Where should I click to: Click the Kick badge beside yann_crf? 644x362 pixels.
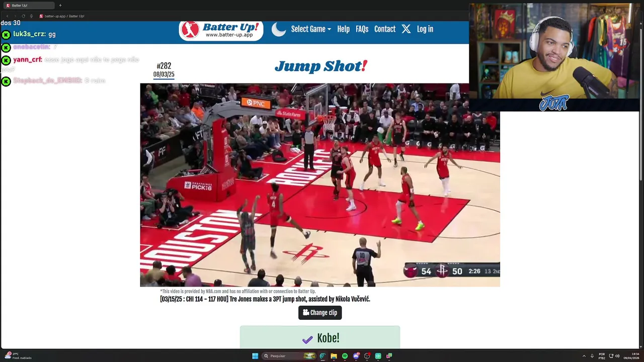click(6, 60)
